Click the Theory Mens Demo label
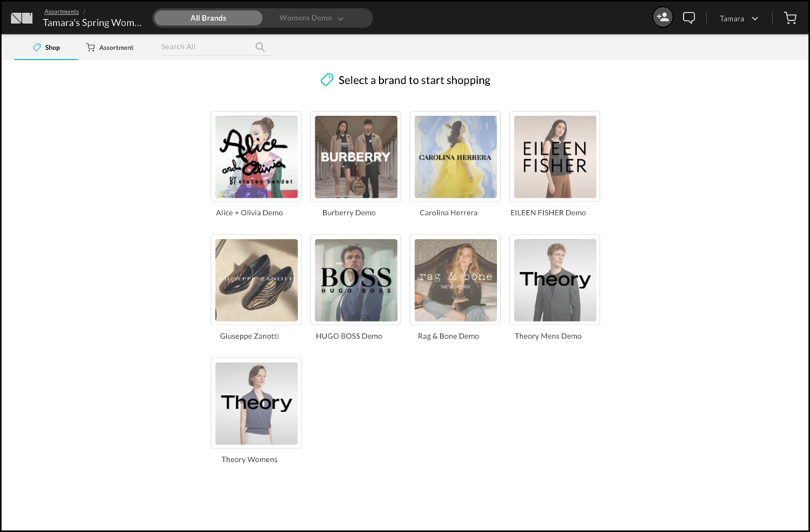The height and width of the screenshot is (532, 810). 548,336
